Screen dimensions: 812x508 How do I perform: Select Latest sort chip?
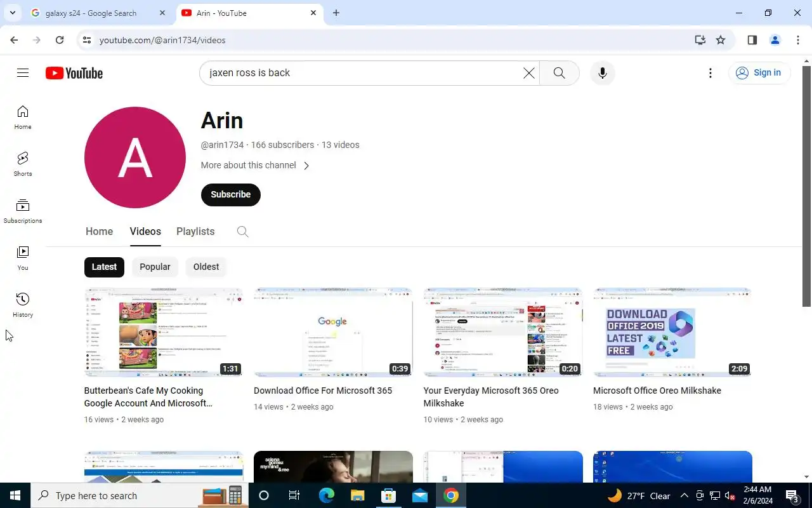point(104,267)
